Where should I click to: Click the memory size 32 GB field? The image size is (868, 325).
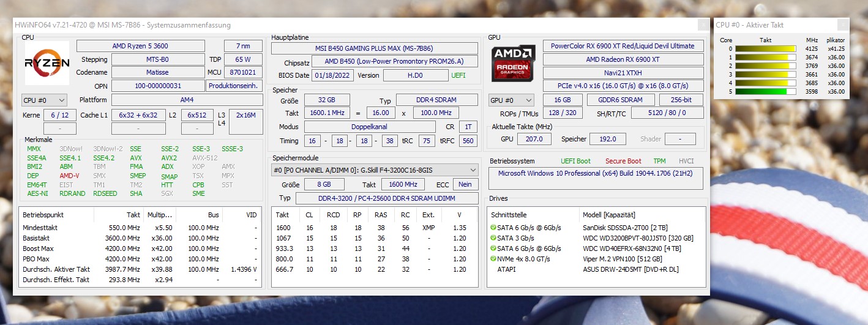(327, 100)
